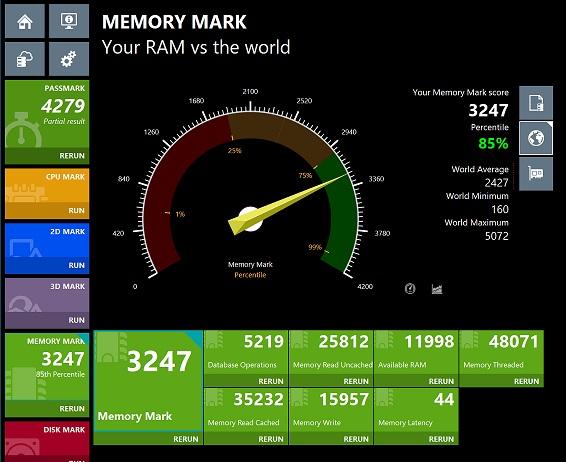Open the Home icon tile
The height and width of the screenshot is (462, 566).
point(25,21)
